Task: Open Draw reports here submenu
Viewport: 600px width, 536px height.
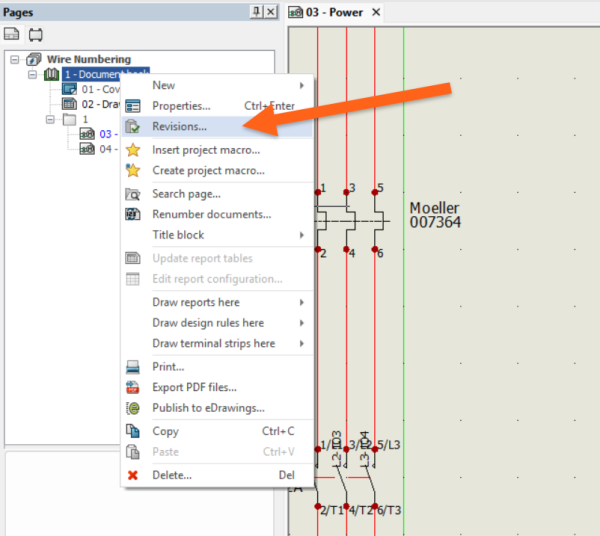Action: (x=217, y=302)
